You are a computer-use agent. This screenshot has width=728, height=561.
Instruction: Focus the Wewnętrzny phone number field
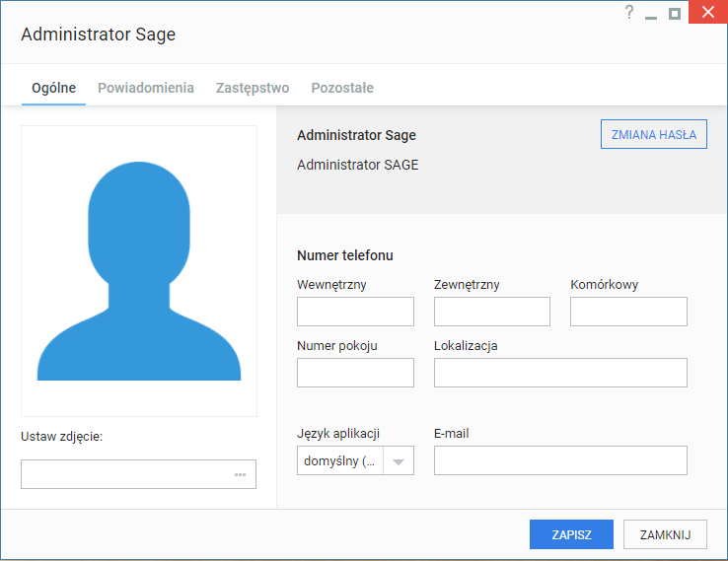(x=355, y=312)
